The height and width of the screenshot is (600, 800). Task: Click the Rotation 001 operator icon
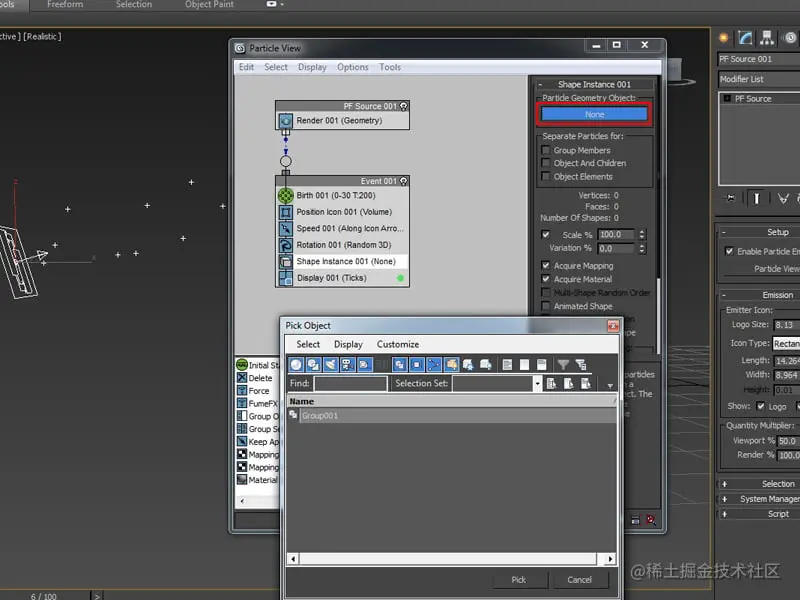coord(286,245)
